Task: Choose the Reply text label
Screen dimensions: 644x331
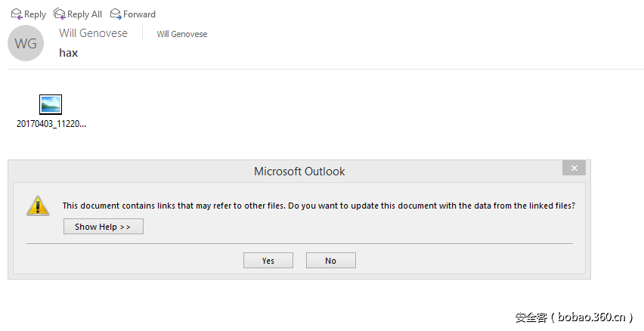Action: tap(35, 14)
